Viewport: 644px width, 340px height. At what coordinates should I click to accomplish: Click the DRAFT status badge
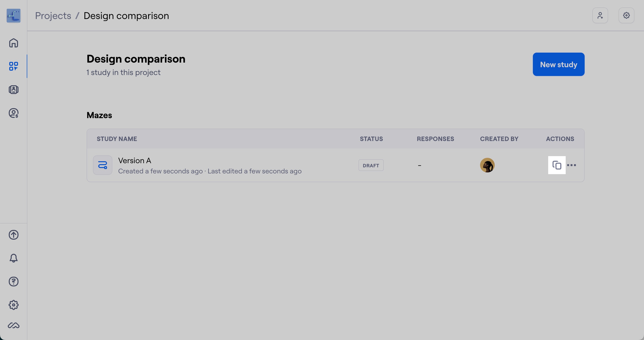[x=371, y=165]
